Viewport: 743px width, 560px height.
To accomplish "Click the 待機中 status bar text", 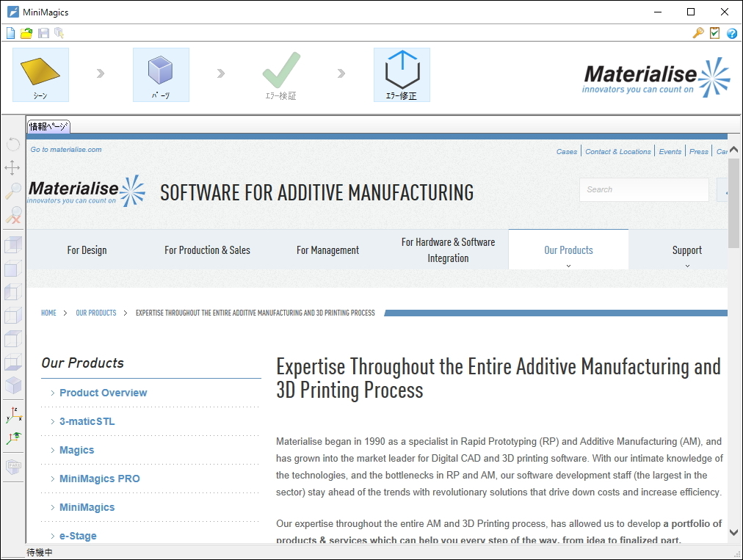I will coord(40,553).
